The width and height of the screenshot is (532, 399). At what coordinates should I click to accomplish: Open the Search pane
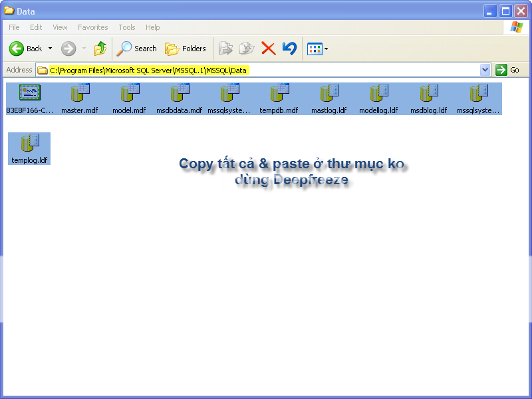coord(136,49)
